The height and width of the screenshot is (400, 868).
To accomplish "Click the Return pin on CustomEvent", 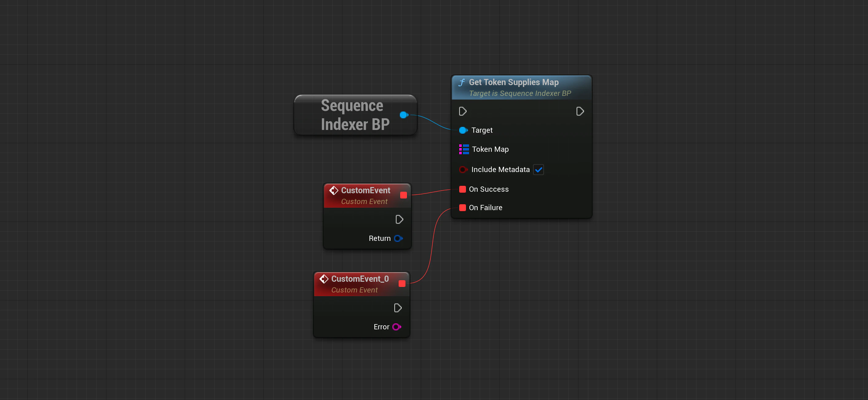I will [398, 238].
